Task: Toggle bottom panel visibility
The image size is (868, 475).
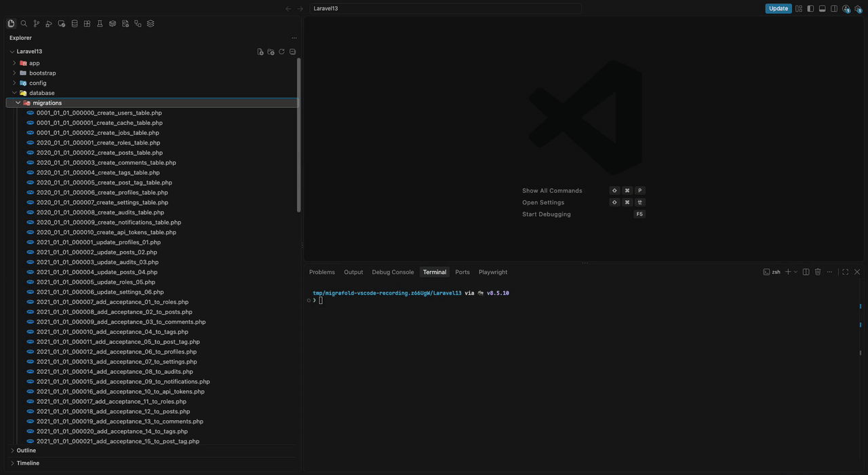Action: (x=822, y=9)
